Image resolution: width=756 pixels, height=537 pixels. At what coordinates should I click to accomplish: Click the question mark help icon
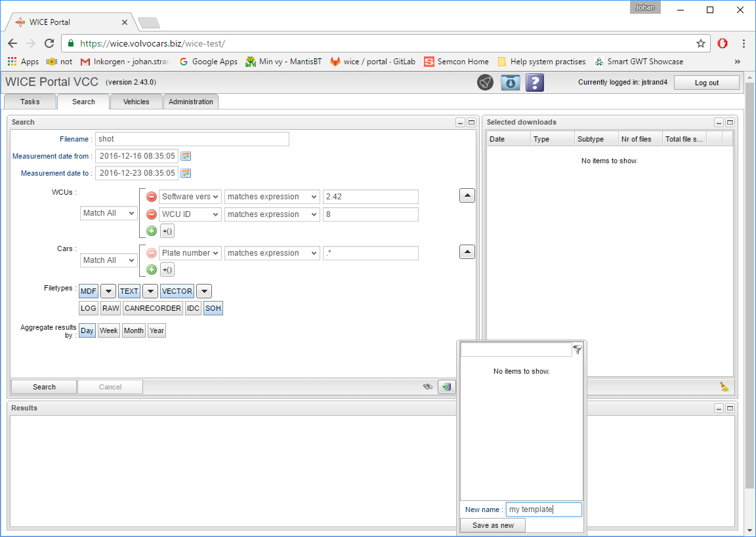point(535,83)
